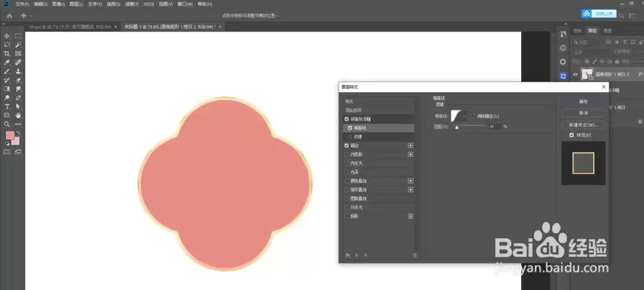The image size is (644, 290).
Task: Select the Lasso tool
Action: 7,45
